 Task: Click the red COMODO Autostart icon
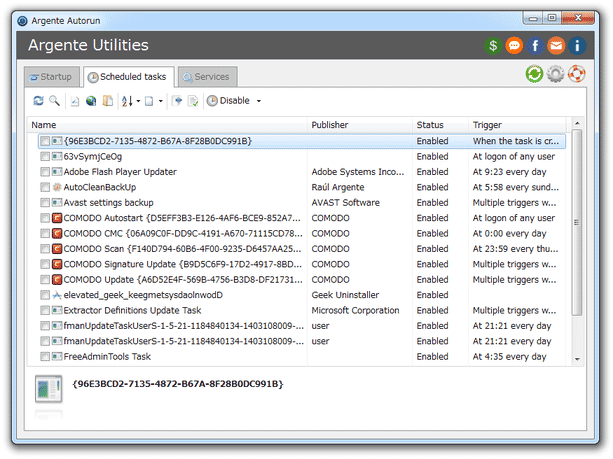coord(57,218)
